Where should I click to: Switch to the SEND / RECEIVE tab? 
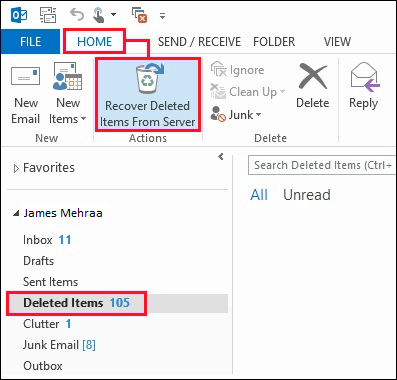click(199, 42)
